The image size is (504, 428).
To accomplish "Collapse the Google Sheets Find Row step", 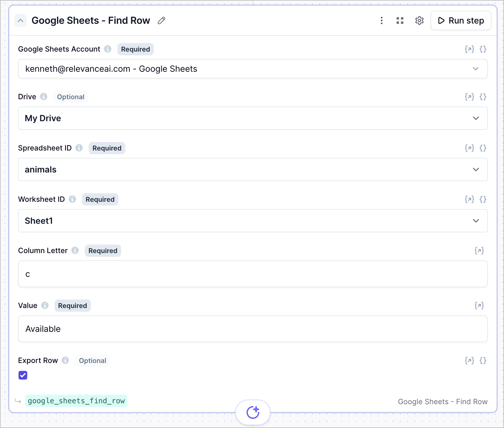I will point(20,20).
